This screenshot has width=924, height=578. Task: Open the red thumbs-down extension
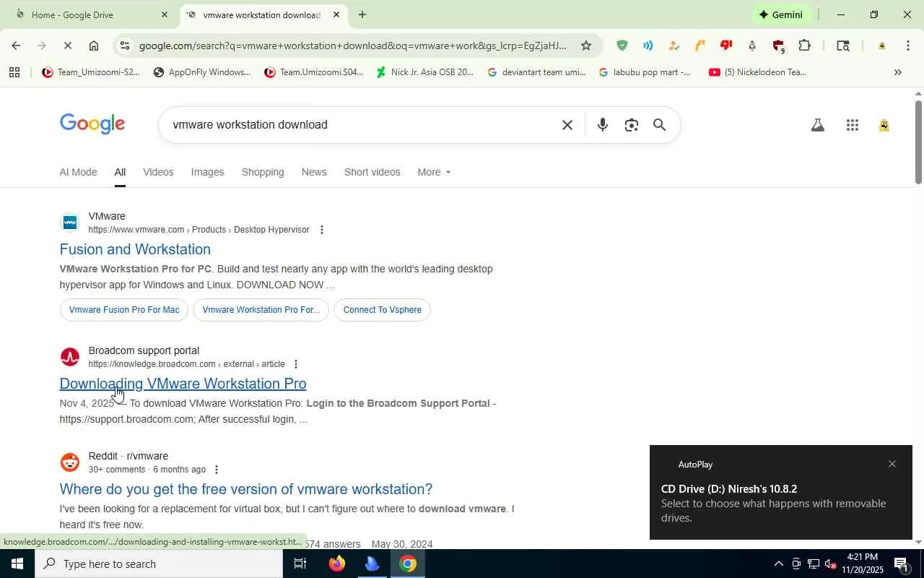726,46
